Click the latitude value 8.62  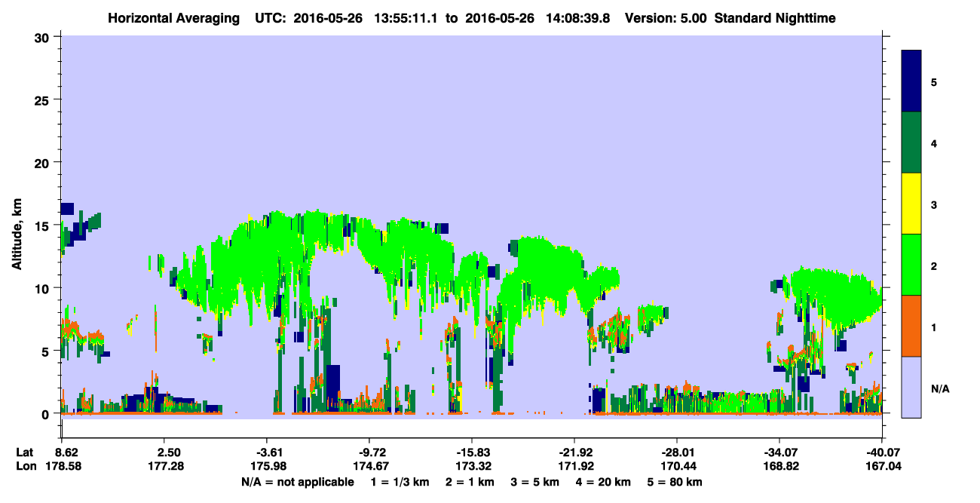[67, 452]
